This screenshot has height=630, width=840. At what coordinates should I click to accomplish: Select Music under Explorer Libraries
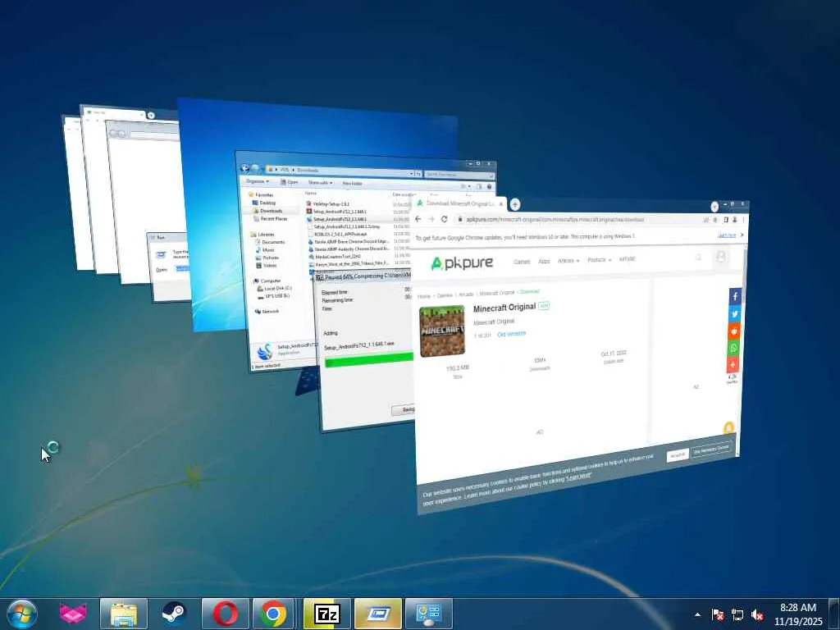point(265,249)
